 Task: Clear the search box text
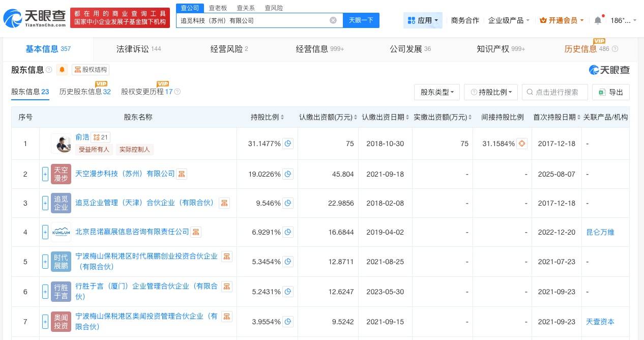tap(333, 20)
